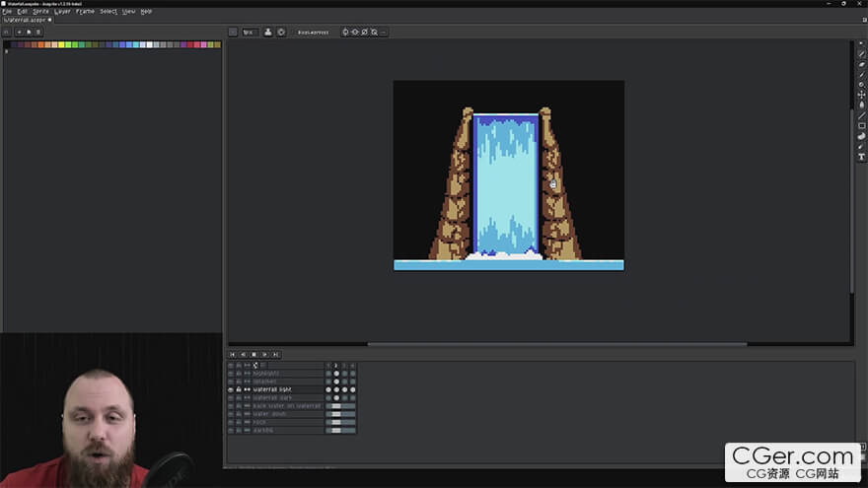Toggle visibility of rock layer
Viewport: 868px width, 488px height.
pos(231,422)
